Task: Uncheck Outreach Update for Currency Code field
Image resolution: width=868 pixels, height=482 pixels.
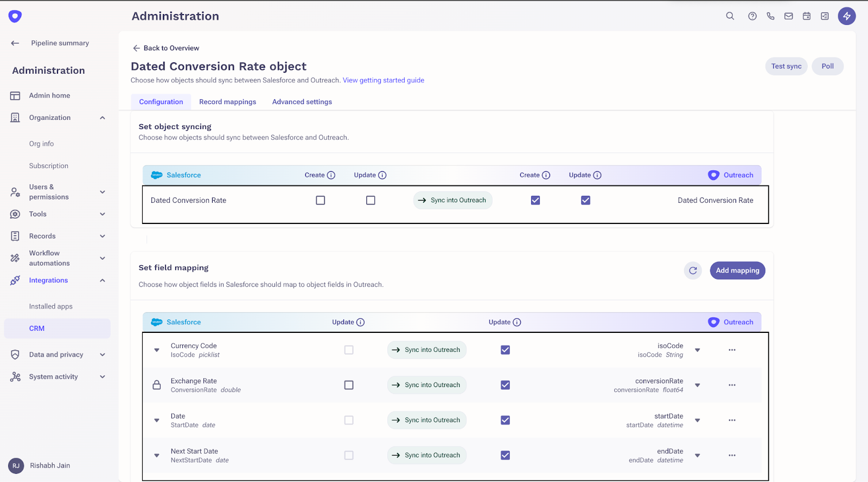Action: click(x=505, y=350)
